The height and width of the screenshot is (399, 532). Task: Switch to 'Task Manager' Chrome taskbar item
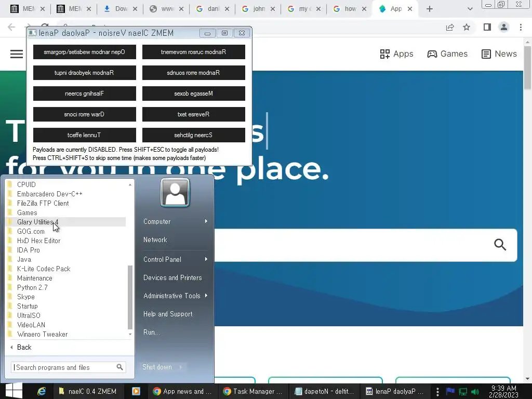(x=253, y=391)
